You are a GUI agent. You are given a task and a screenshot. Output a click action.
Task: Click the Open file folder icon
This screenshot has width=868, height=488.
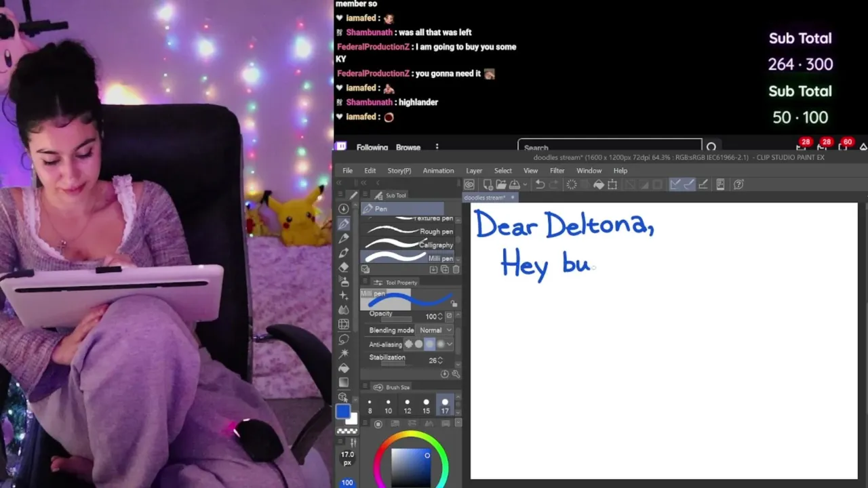pos(502,184)
